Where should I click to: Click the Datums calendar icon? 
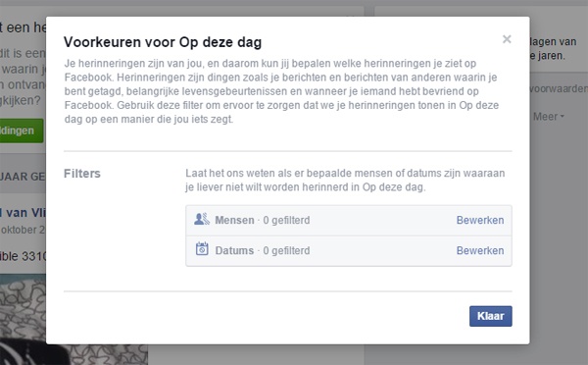coord(202,249)
